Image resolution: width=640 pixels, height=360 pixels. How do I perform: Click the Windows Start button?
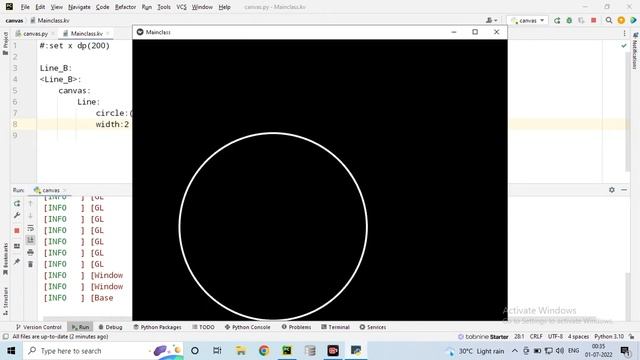pyautogui.click(x=11, y=351)
